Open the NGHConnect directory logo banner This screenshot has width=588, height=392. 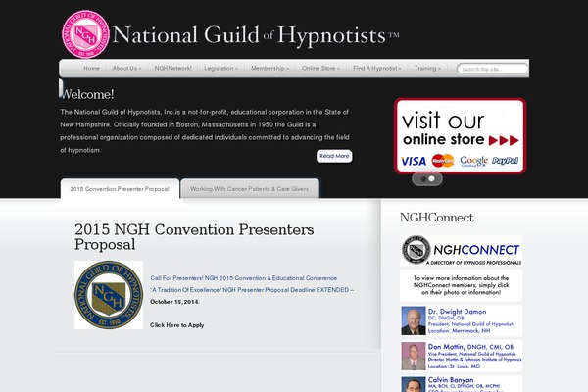pos(461,250)
